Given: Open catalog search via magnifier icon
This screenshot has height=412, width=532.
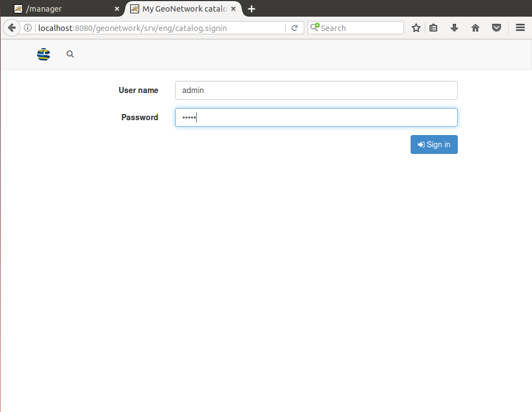Looking at the screenshot, I should 70,54.
